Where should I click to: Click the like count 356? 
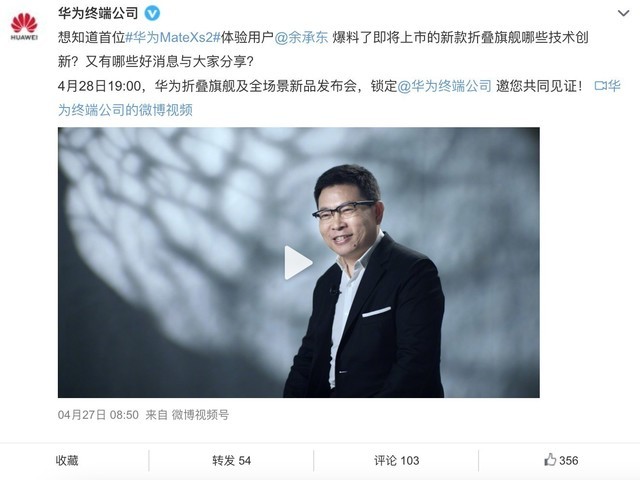569,460
